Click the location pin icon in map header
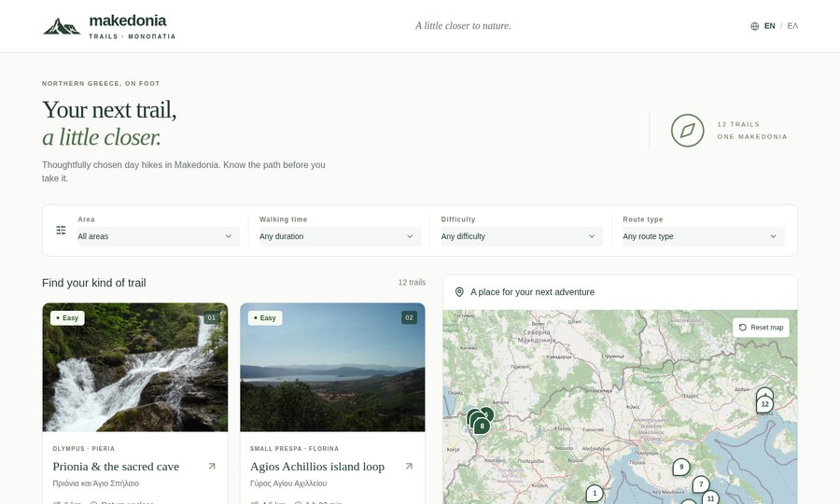 coord(459,292)
